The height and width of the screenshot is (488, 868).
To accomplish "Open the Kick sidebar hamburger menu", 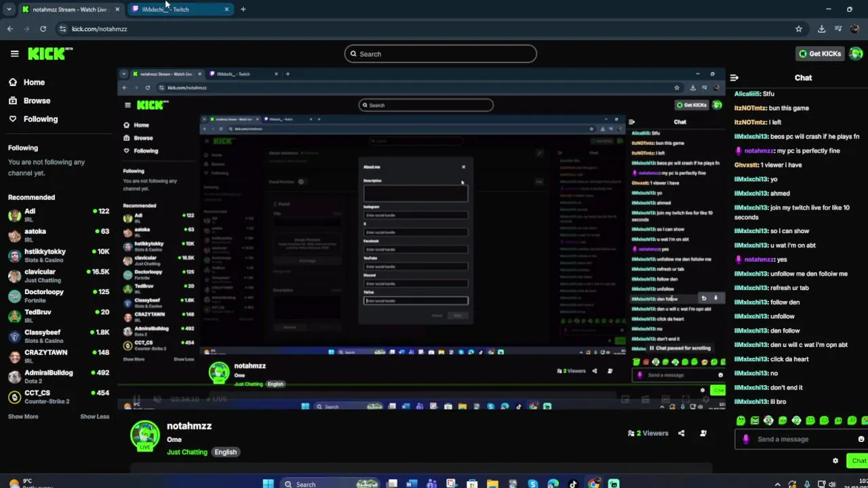I will 14,54.
